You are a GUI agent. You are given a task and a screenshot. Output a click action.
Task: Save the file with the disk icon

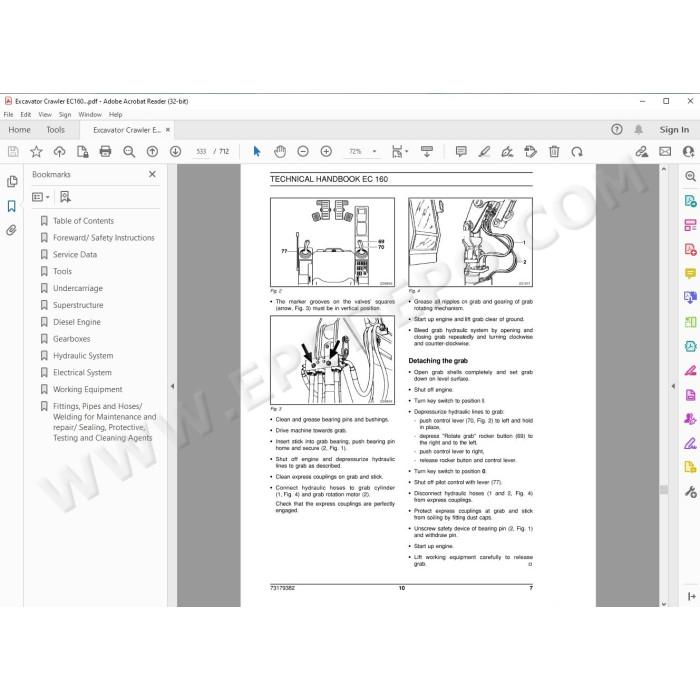pos(13,152)
